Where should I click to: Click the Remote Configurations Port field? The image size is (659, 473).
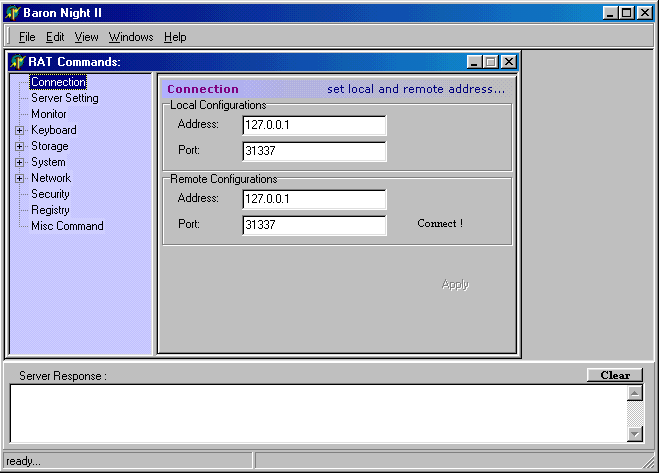314,225
